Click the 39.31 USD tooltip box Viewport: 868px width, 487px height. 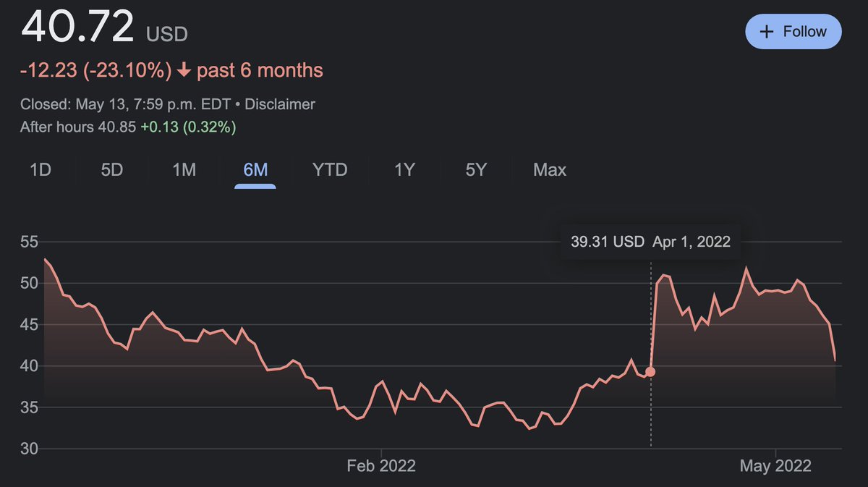(650, 242)
